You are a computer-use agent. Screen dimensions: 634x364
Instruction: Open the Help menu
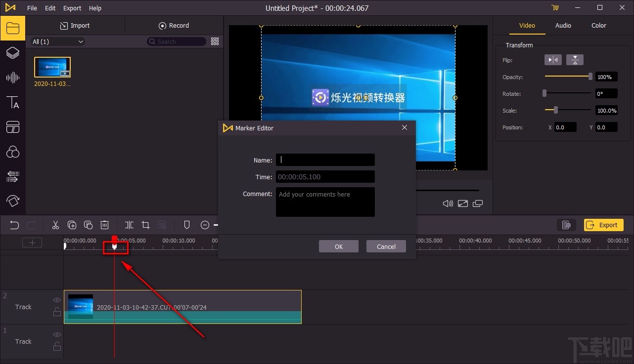[95, 8]
